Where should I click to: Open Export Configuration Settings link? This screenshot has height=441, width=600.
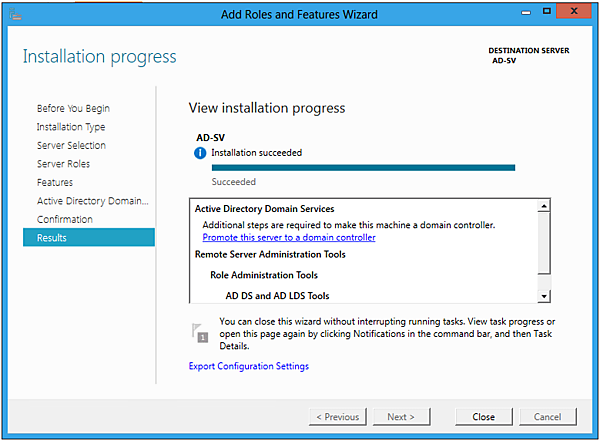click(248, 366)
